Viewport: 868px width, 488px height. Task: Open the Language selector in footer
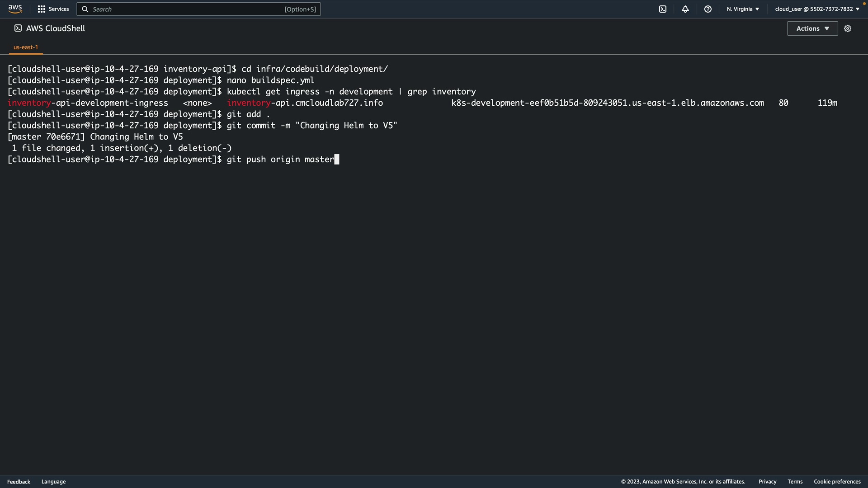(x=53, y=482)
